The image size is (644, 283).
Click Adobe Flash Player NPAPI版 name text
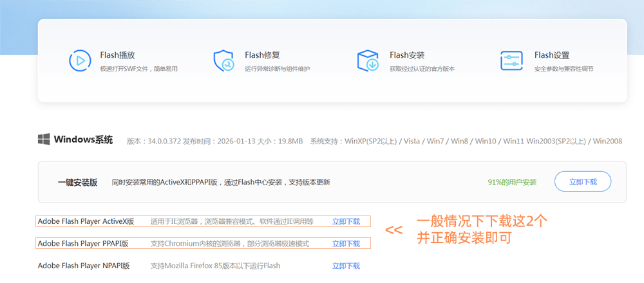click(84, 266)
